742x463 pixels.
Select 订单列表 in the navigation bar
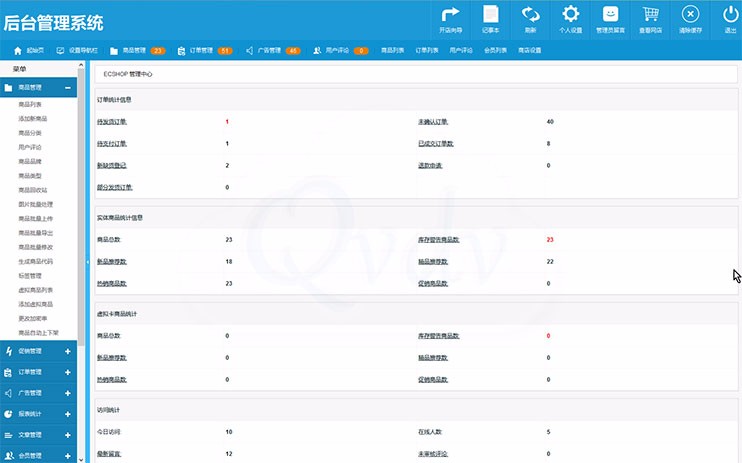(x=427, y=50)
